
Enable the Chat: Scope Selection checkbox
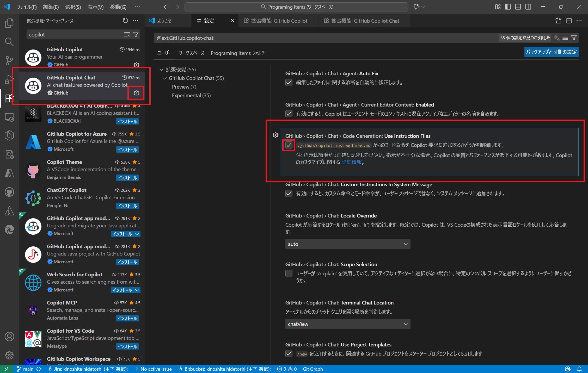(x=289, y=273)
